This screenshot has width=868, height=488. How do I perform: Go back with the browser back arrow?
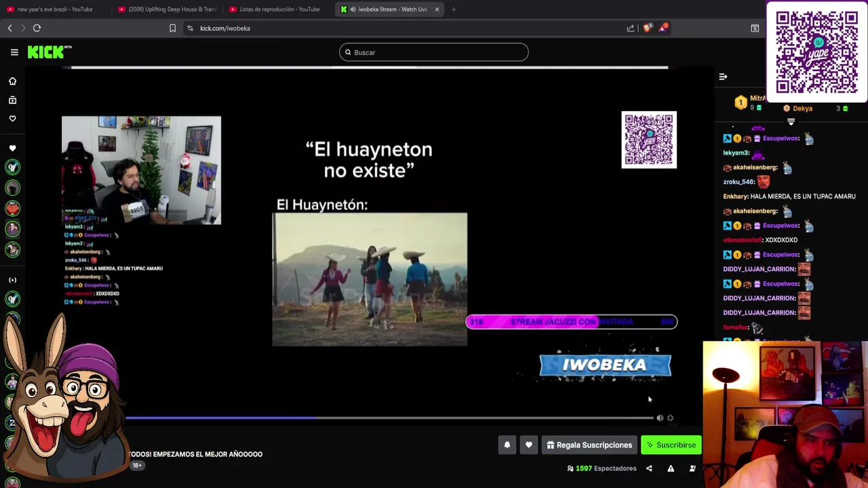[x=9, y=28]
